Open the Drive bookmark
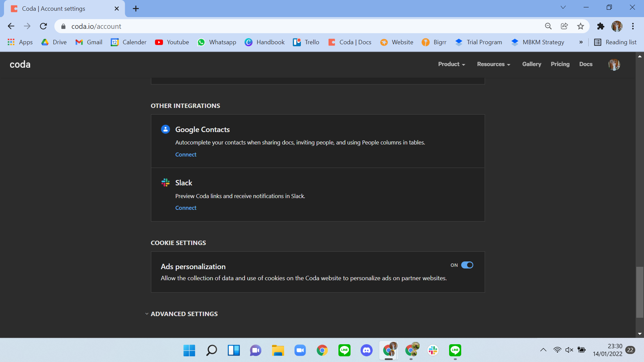644x362 pixels. pos(54,42)
